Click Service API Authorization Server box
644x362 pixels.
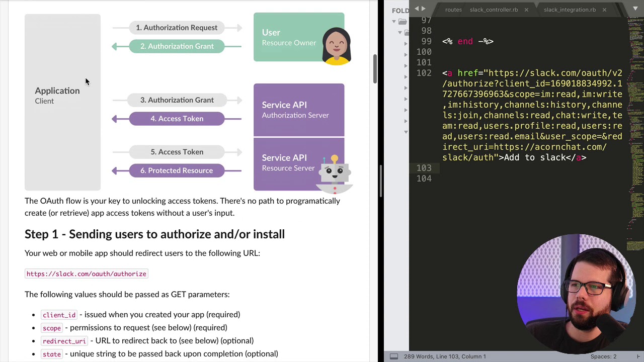pos(299,110)
